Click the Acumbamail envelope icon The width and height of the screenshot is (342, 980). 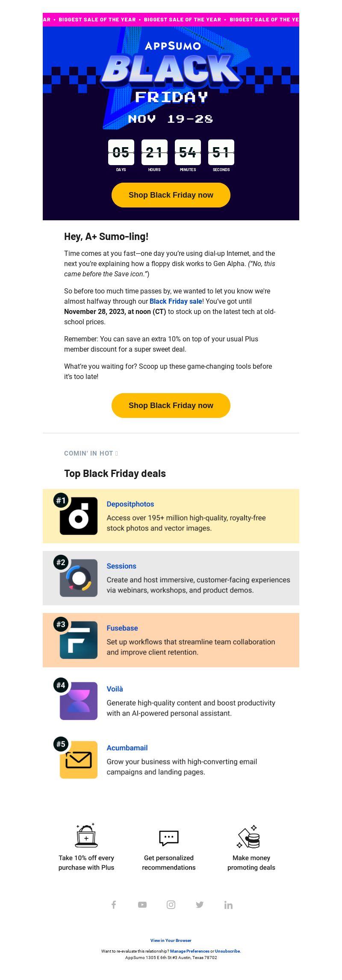79,760
